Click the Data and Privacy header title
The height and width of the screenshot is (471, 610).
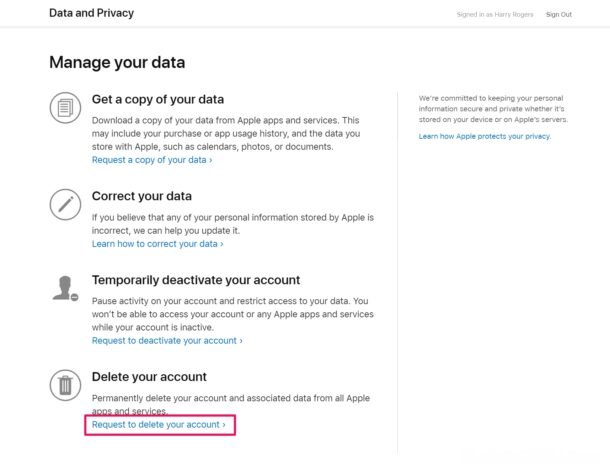pos(91,13)
